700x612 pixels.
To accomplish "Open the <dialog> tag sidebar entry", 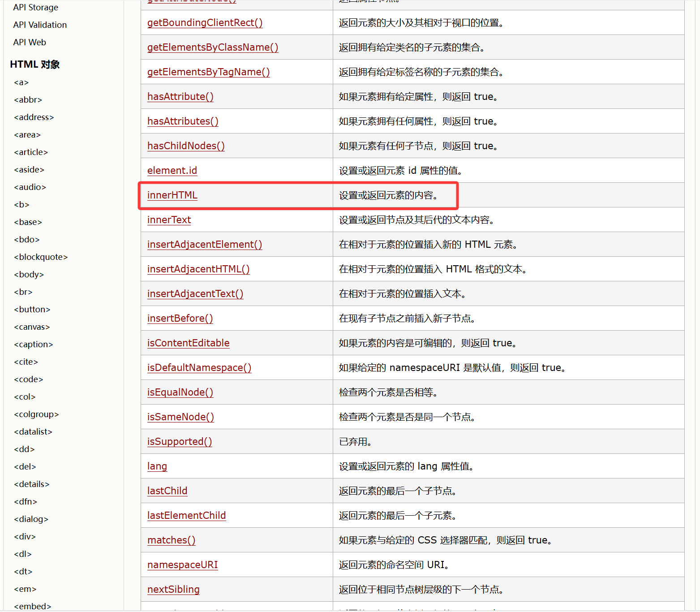I will coord(31,519).
